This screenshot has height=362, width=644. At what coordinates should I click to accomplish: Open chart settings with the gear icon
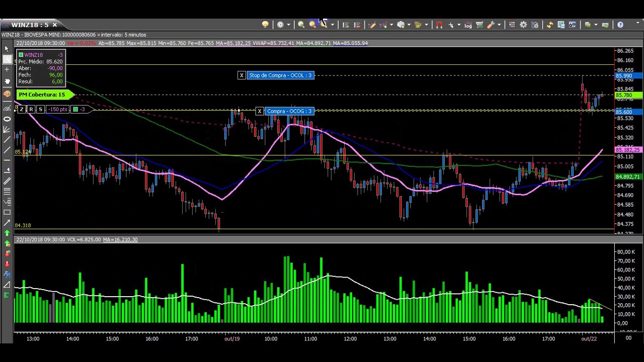point(523,25)
